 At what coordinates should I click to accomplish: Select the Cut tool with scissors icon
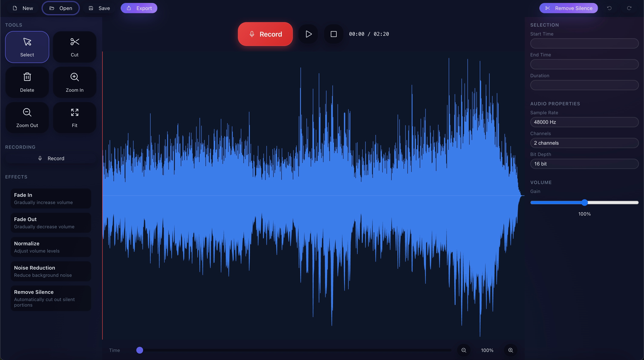click(75, 47)
